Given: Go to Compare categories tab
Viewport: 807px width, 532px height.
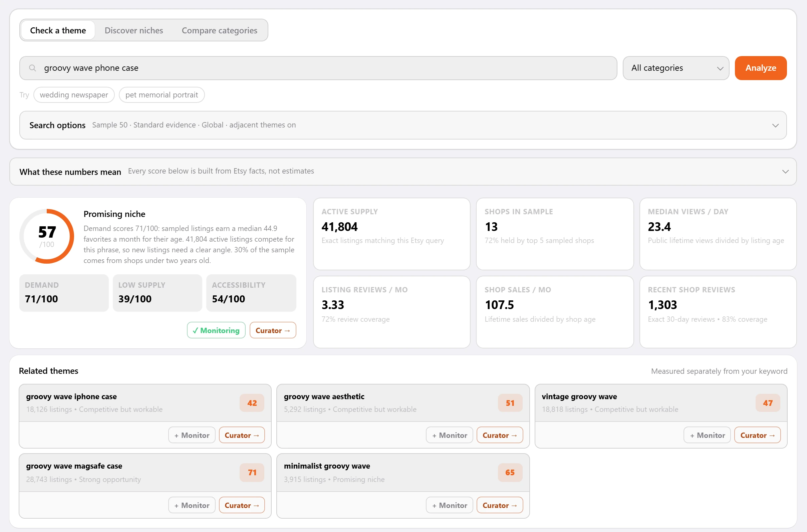Looking at the screenshot, I should 219,30.
